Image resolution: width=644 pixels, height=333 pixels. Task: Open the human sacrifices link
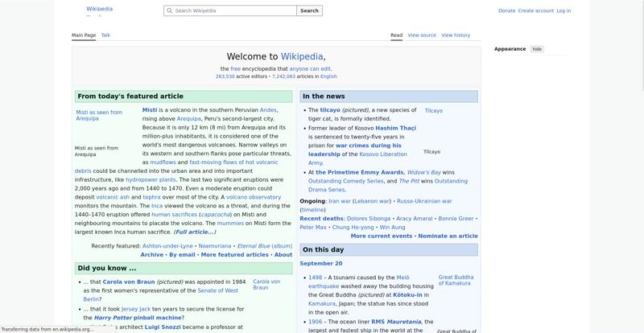pos(174,215)
